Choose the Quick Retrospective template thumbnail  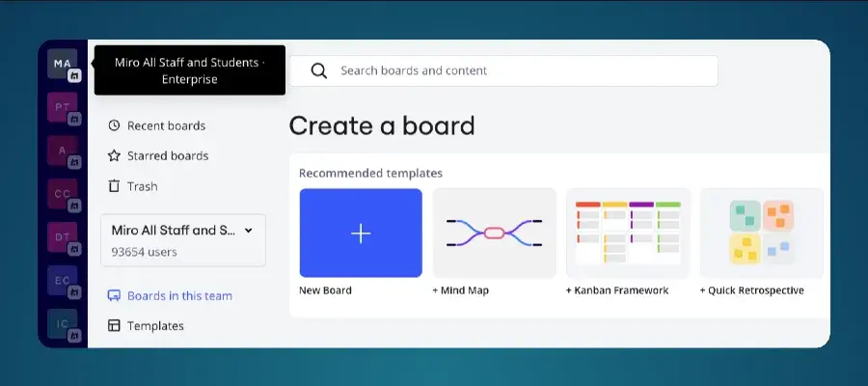coord(762,234)
